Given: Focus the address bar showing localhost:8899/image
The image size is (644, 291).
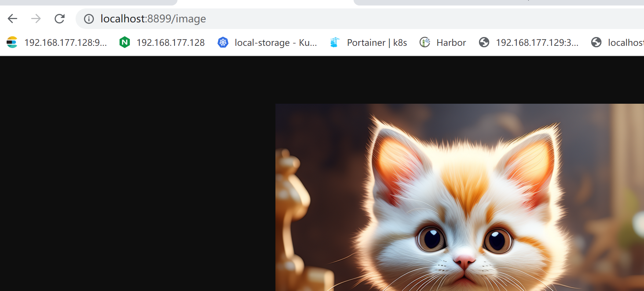Looking at the screenshot, I should 359,19.
